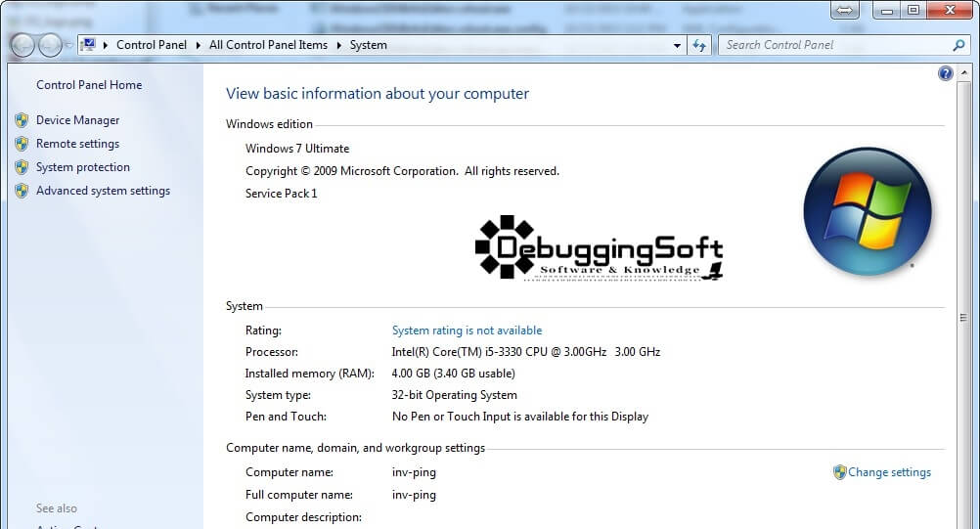Open System protection link

point(83,167)
